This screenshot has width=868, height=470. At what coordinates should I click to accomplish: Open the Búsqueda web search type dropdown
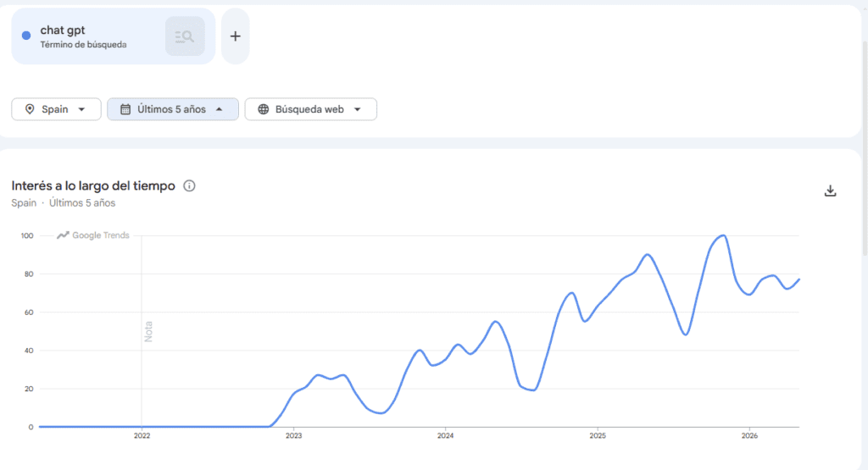pos(310,109)
